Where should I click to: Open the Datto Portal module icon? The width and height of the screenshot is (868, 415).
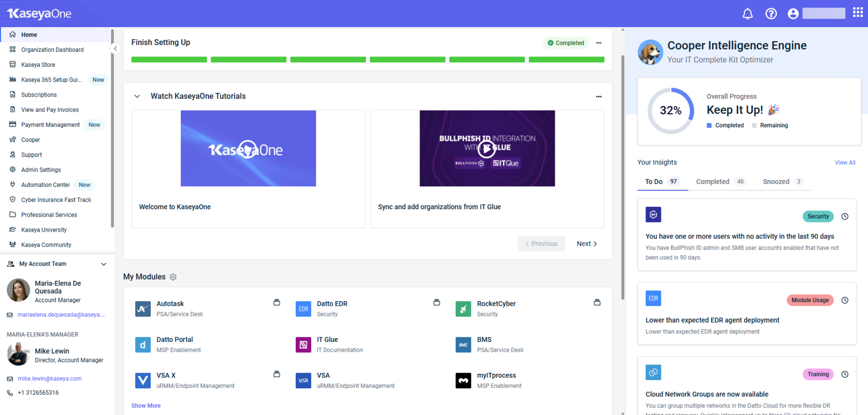[x=143, y=345]
